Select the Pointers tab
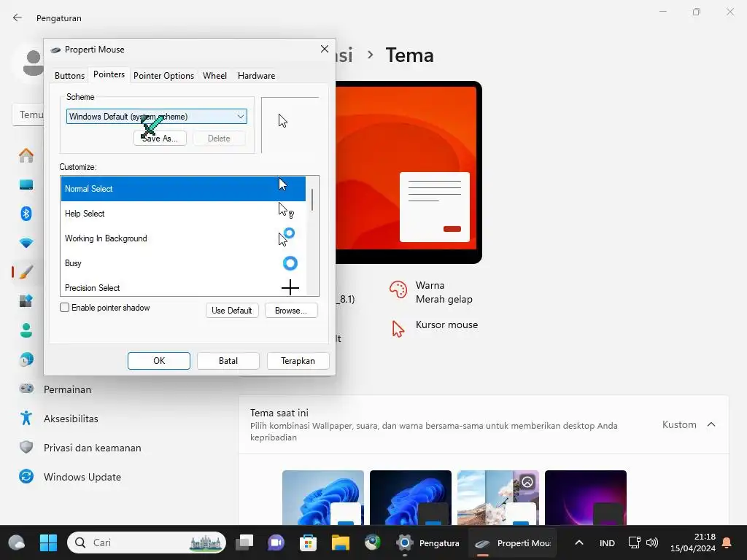 pos(109,74)
